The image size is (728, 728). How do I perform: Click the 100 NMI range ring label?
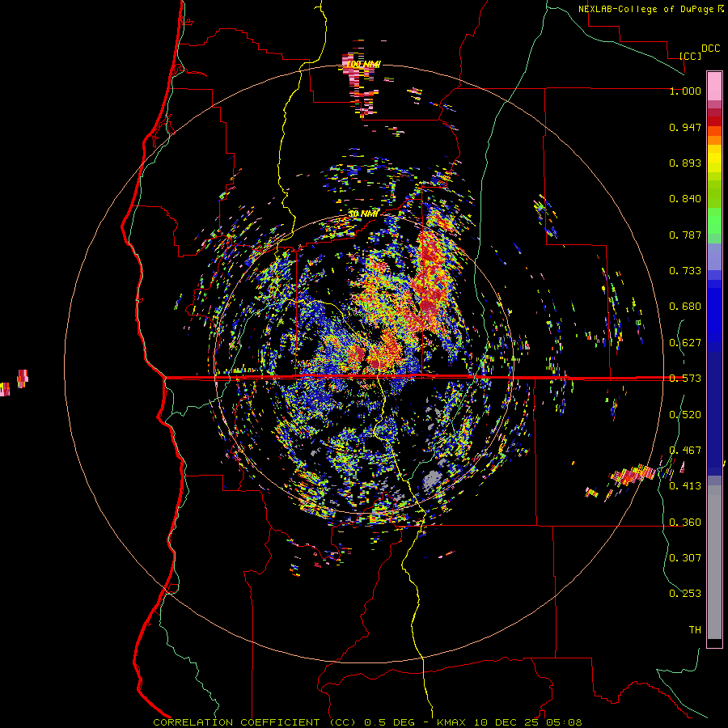pyautogui.click(x=363, y=64)
